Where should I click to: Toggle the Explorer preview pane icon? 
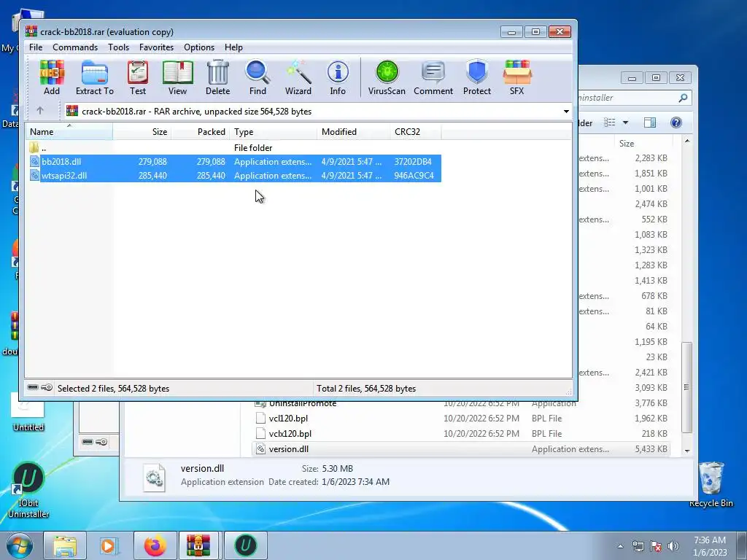(x=650, y=122)
